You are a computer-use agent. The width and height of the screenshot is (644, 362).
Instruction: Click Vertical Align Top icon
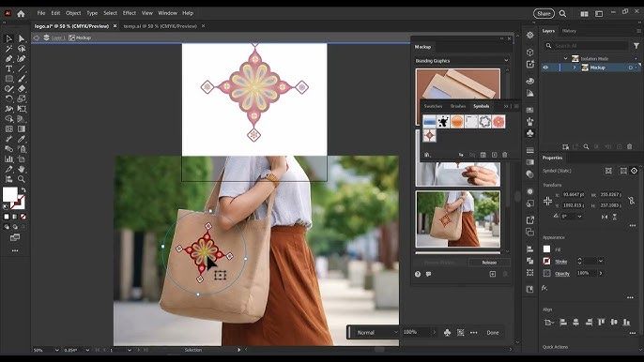pyautogui.click(x=602, y=323)
